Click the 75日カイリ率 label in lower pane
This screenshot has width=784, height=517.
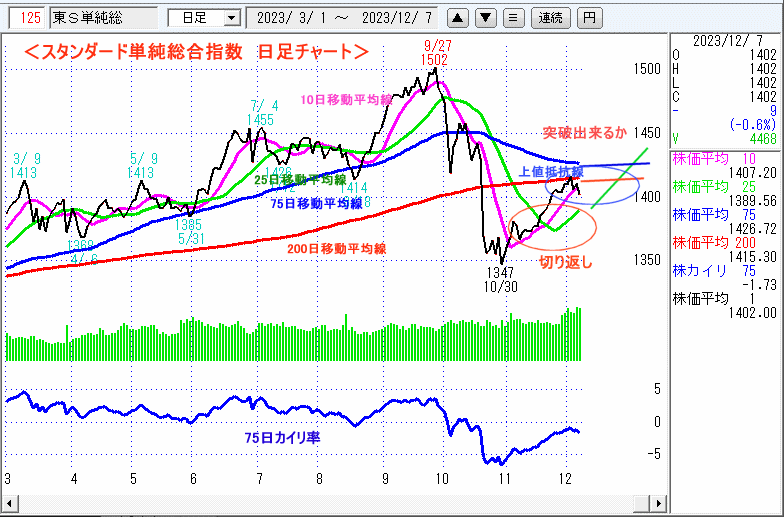pyautogui.click(x=282, y=438)
